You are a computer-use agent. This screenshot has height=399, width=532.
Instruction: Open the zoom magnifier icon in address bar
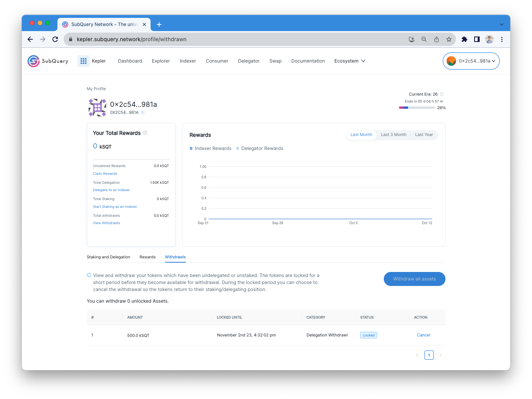[424, 39]
